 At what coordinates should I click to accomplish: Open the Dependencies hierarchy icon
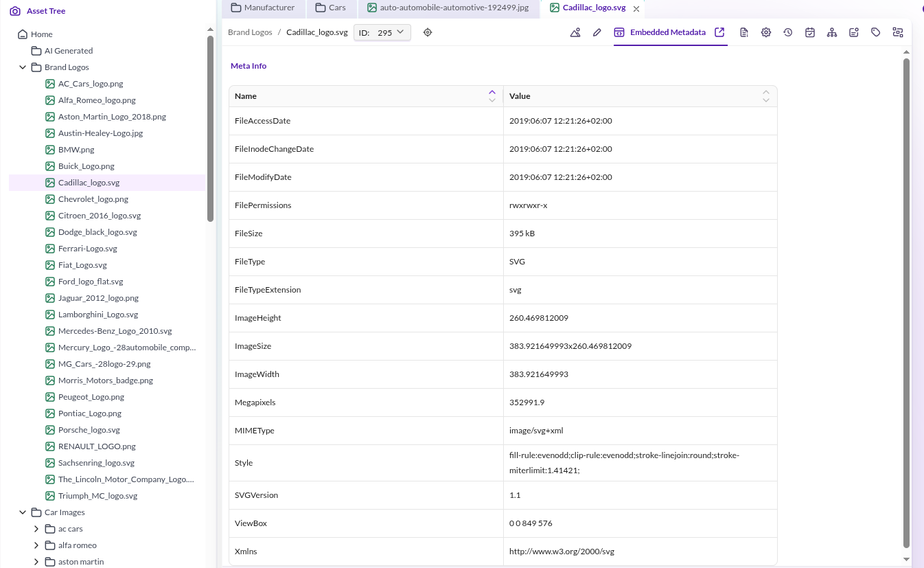tap(832, 32)
